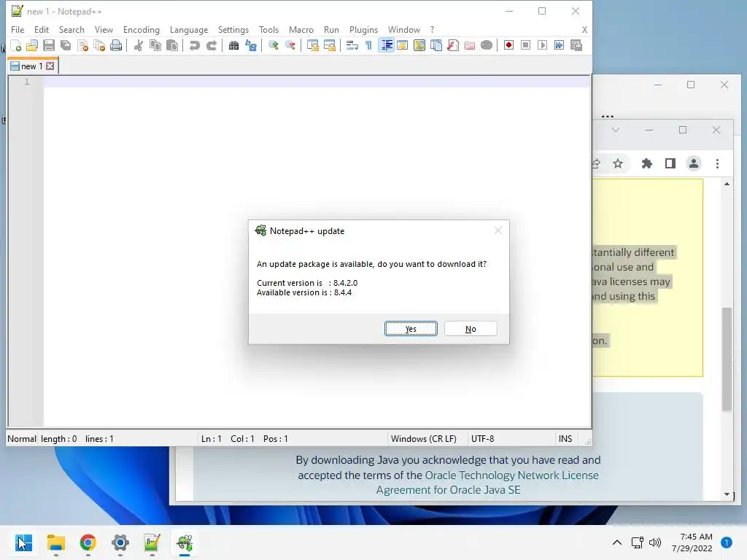Screen dimensions: 747x560
Task: Show hidden icons tray chevron
Action: 617,542
